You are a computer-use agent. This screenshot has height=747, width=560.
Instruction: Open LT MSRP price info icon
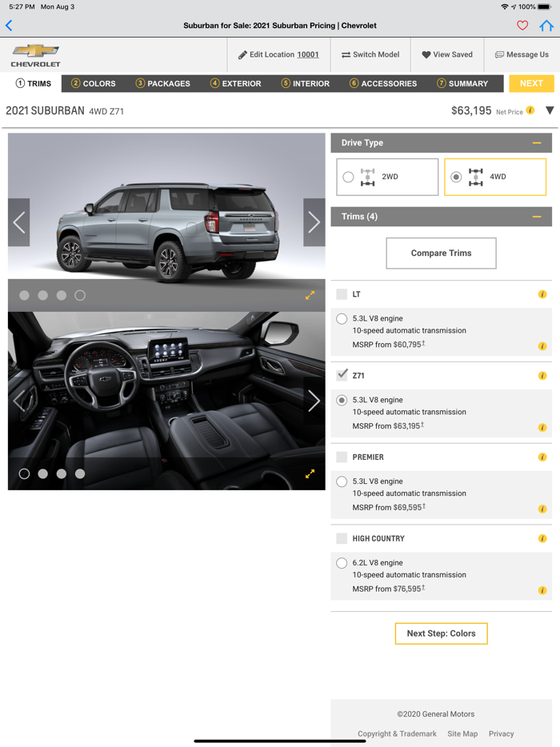click(542, 346)
